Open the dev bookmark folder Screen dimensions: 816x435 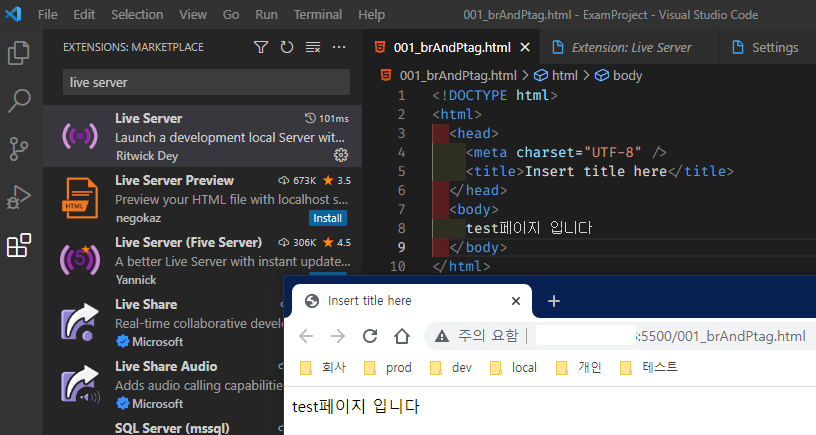coord(451,368)
